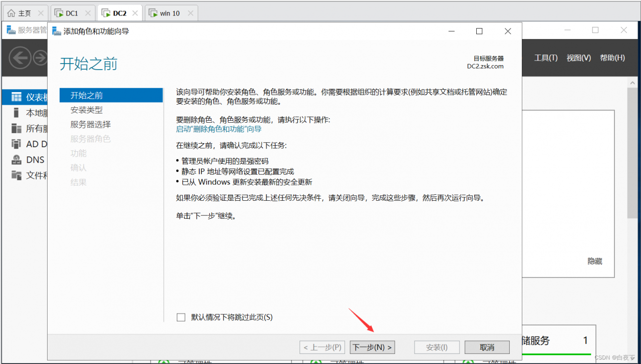
Task: Maximize the wizard dialog window
Action: coord(479,31)
